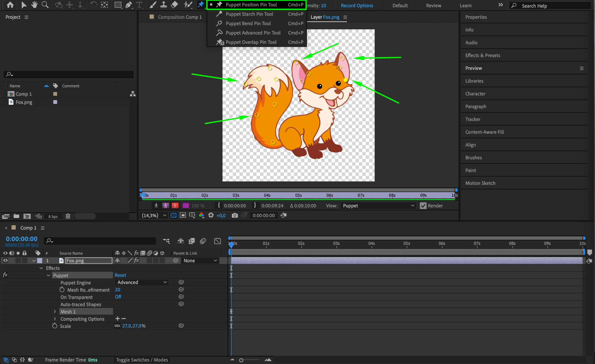The height and width of the screenshot is (364, 595).
Task: Select the Hand tool in toolbar
Action: [34, 5]
